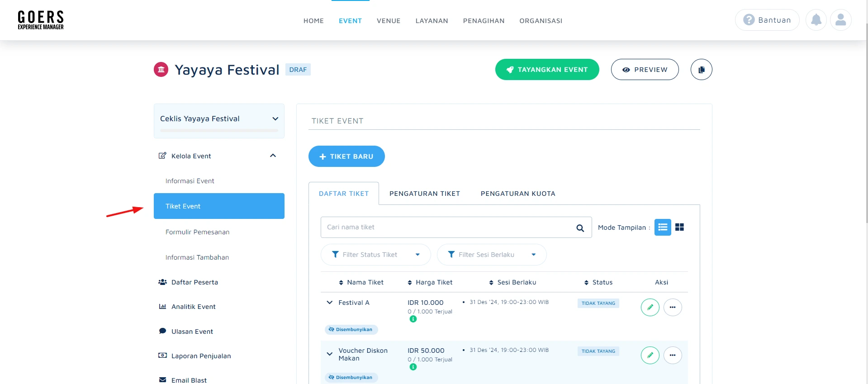Open VENUE in top navigation
The width and height of the screenshot is (868, 384).
click(x=389, y=21)
